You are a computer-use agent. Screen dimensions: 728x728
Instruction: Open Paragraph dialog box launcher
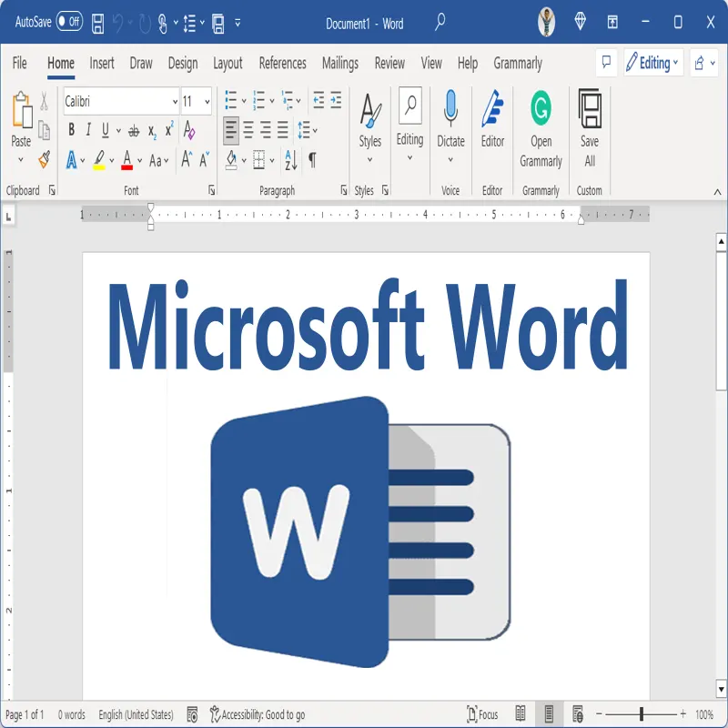[344, 189]
